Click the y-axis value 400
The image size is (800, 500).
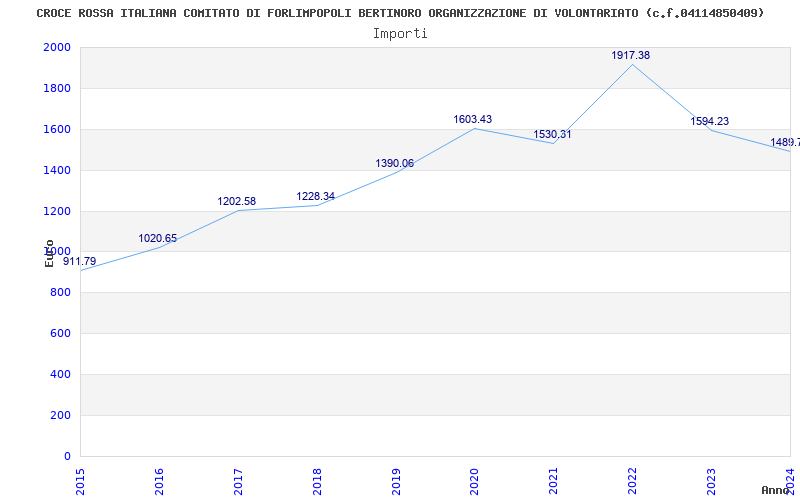tap(60, 374)
